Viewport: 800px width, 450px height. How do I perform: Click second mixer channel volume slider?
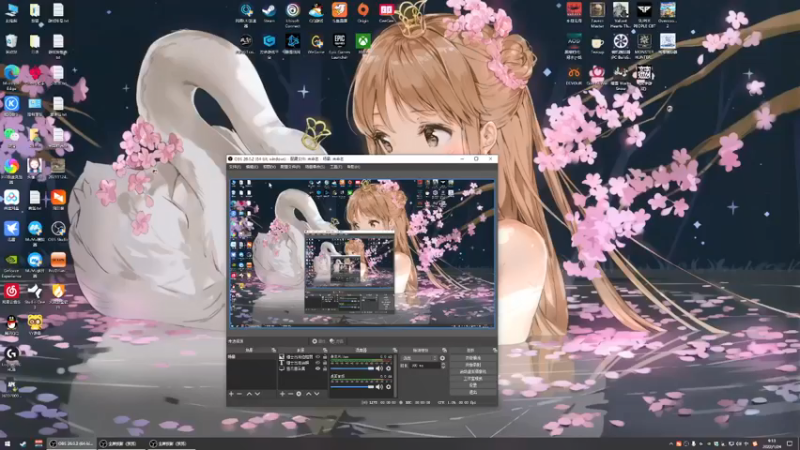coord(352,387)
